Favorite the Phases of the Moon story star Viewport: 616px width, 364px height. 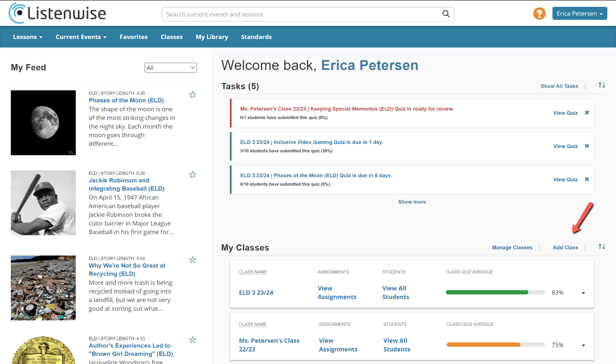point(193,94)
